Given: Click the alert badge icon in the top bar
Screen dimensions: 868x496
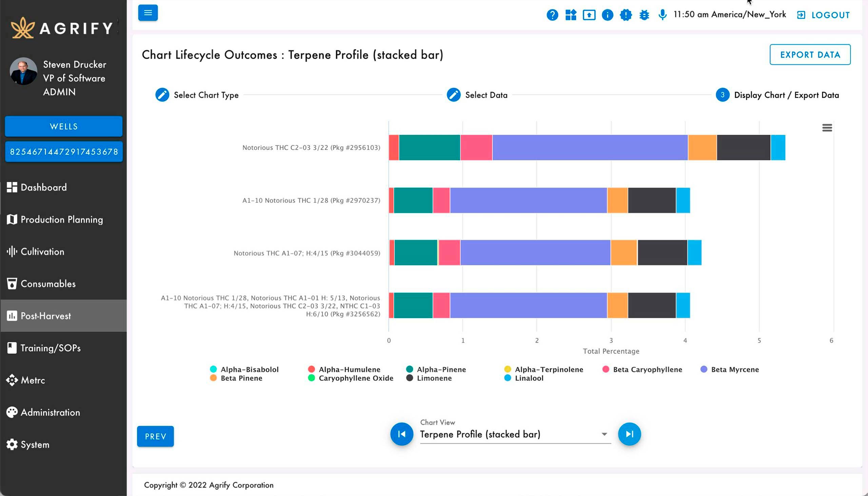Looking at the screenshot, I should 626,15.
